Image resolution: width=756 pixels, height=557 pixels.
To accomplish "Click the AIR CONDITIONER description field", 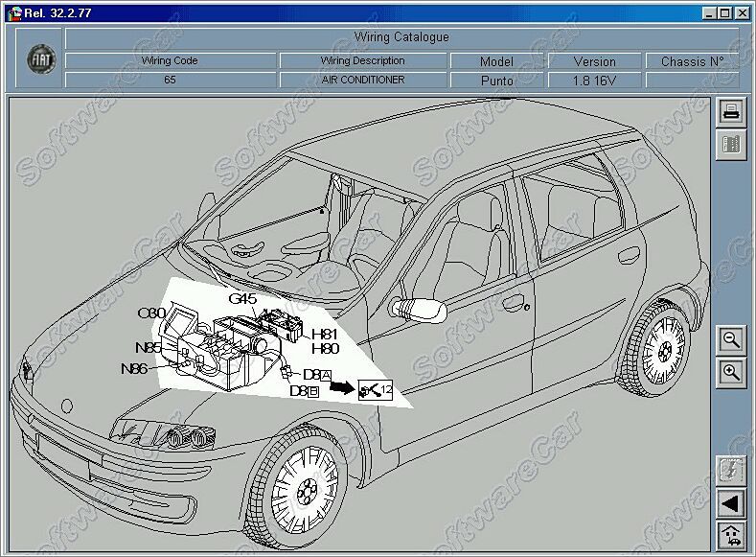I will [362, 81].
